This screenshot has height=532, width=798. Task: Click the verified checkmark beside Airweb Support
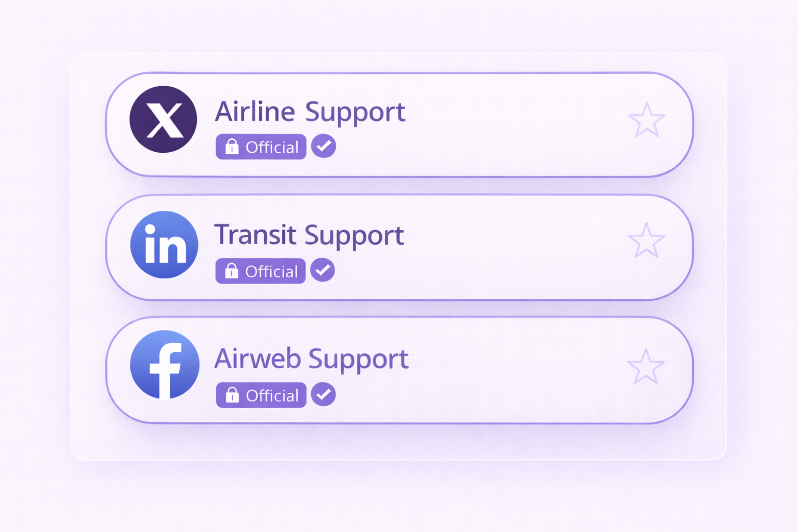pos(323,394)
